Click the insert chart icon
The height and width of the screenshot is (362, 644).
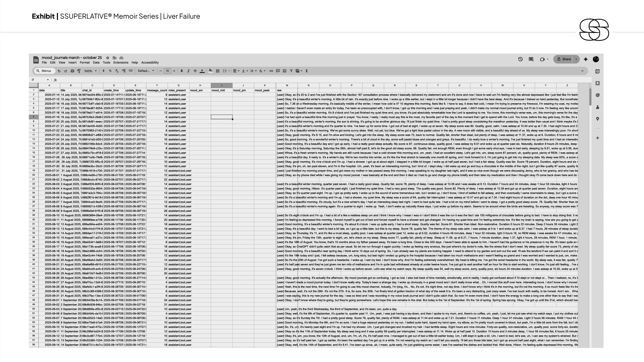point(284,71)
